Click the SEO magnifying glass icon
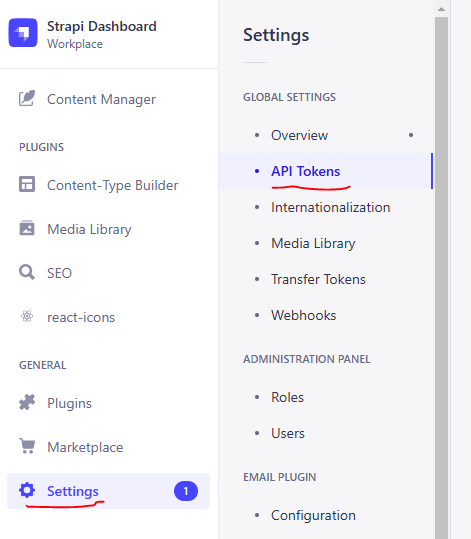Image resolution: width=471 pixels, height=539 pixels. [27, 272]
